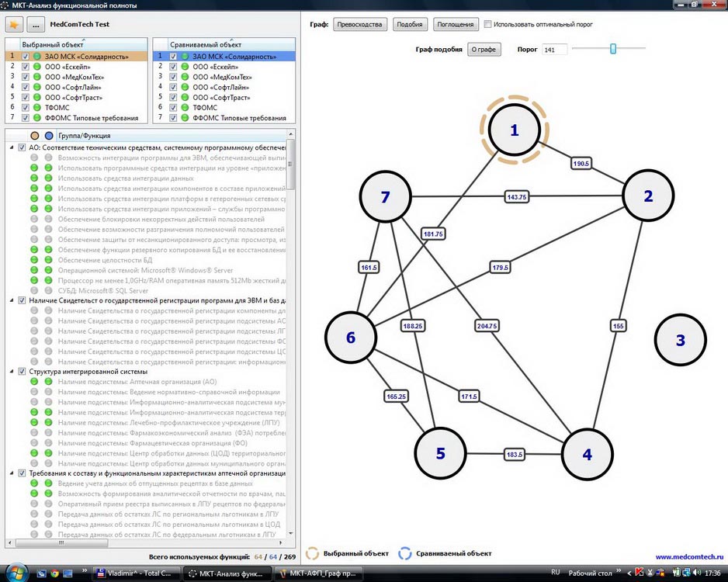This screenshot has height=582, width=728.
Task: Select node 3 in the graph
Action: point(680,340)
